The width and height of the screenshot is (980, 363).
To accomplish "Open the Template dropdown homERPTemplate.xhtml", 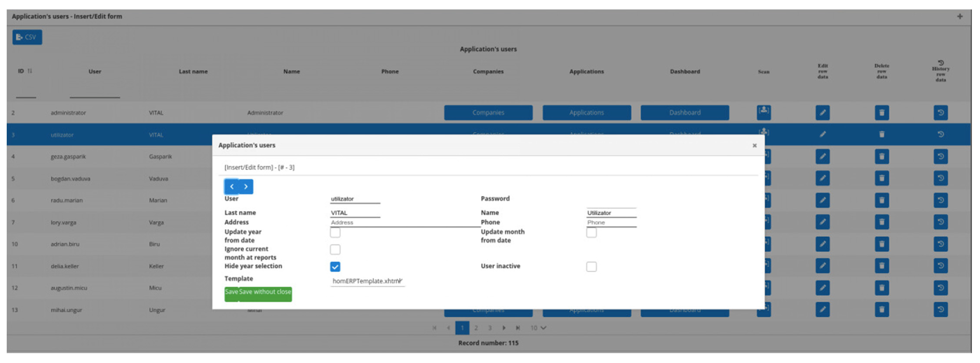I will tap(367, 281).
